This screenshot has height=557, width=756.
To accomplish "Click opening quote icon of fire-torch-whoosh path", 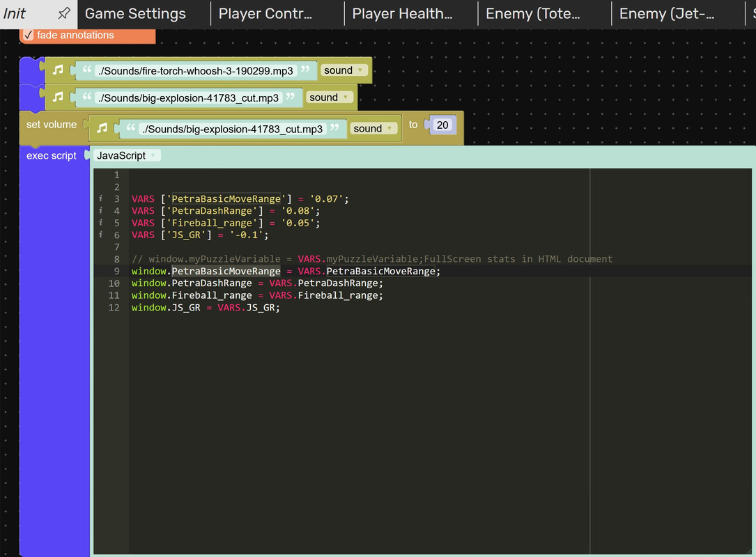I will [87, 70].
